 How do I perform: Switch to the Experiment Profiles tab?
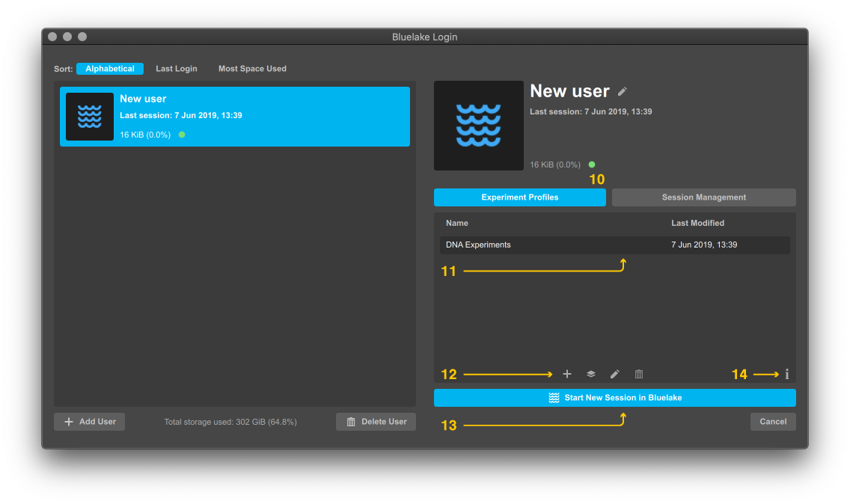(520, 197)
